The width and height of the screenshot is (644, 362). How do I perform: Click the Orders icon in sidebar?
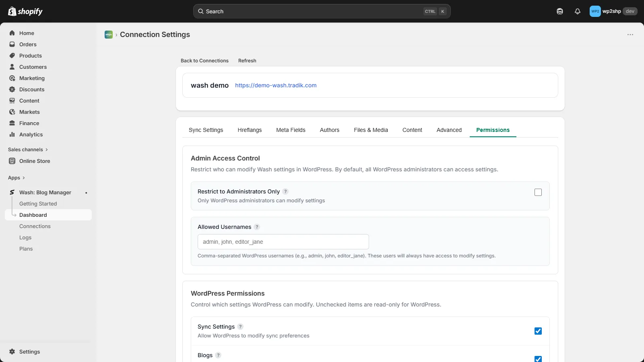point(12,44)
